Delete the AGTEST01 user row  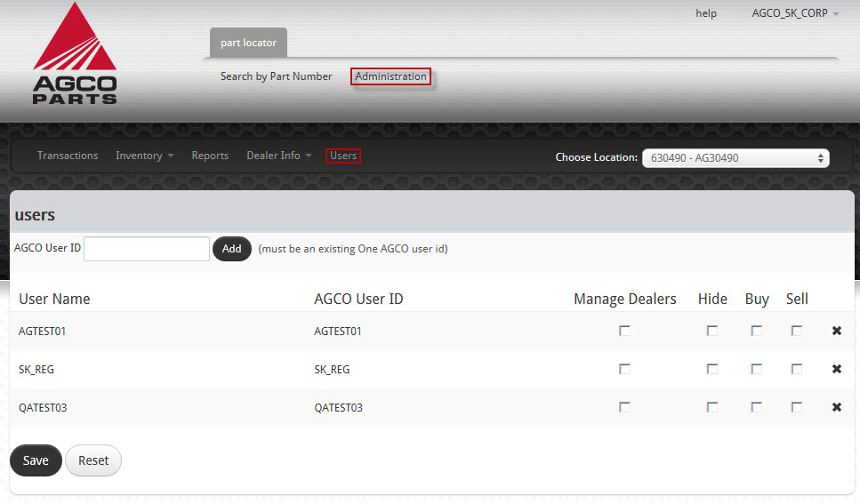point(836,332)
